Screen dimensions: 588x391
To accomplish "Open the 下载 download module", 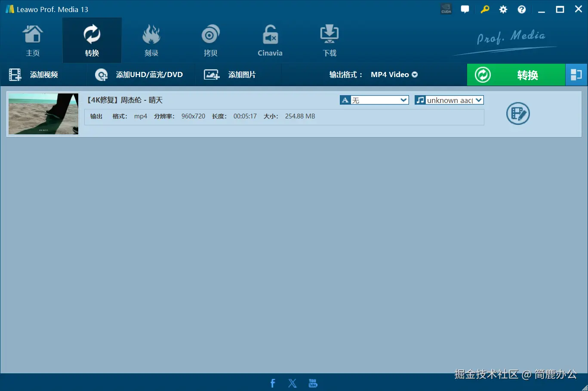I will pyautogui.click(x=329, y=41).
